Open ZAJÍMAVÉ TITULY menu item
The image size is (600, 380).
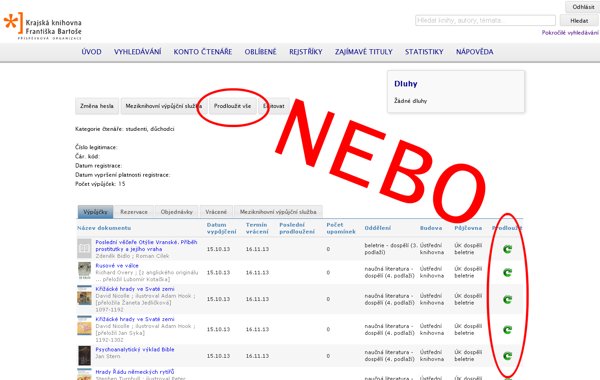click(364, 52)
